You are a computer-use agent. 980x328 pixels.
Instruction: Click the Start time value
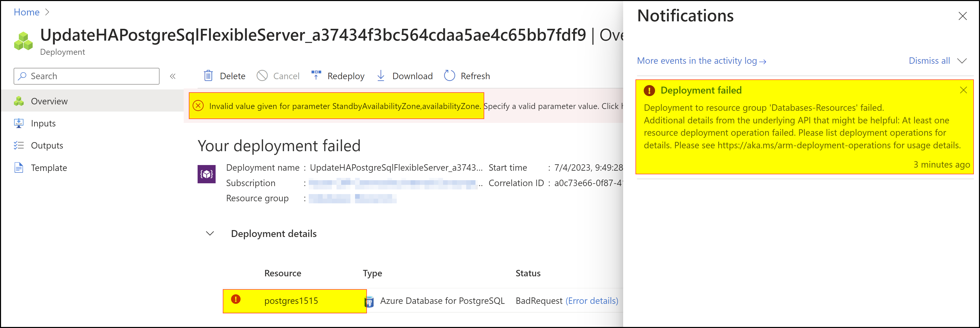[588, 168]
